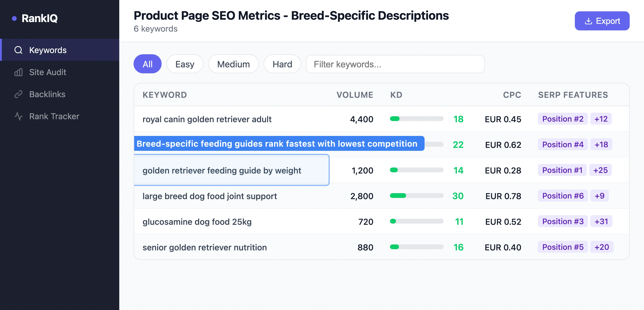Enable the Hard keyword filter
The height and width of the screenshot is (310, 644).
click(282, 64)
